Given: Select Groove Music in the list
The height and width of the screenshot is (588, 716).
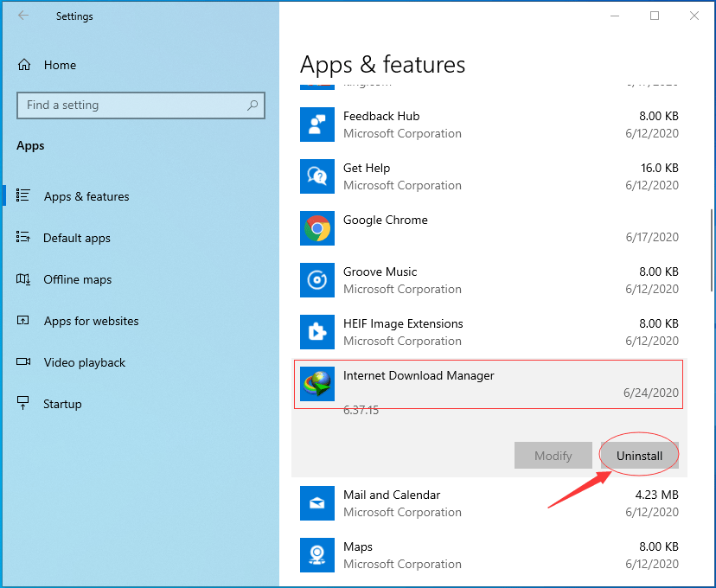Looking at the screenshot, I should tap(380, 272).
